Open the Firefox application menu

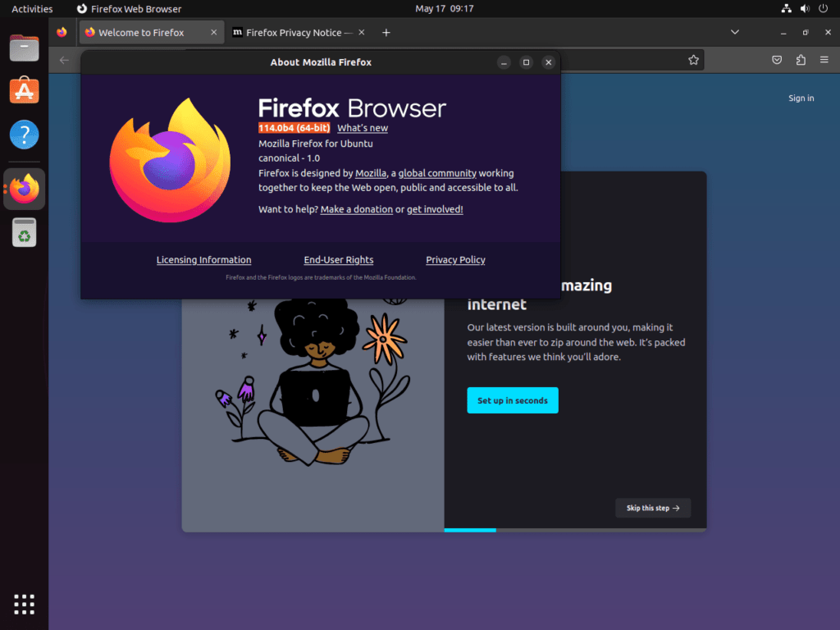[824, 60]
